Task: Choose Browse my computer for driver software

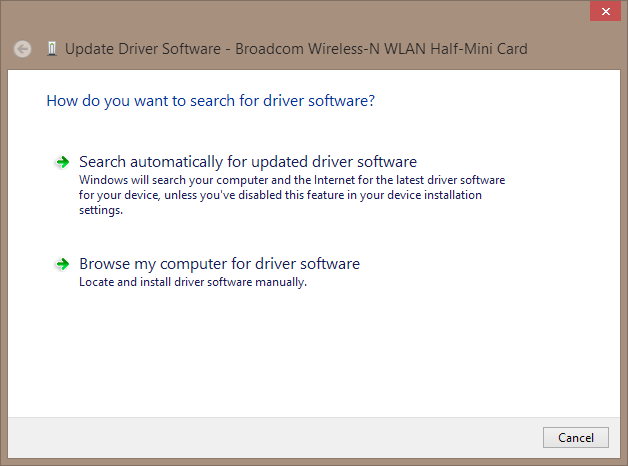Action: point(219,264)
